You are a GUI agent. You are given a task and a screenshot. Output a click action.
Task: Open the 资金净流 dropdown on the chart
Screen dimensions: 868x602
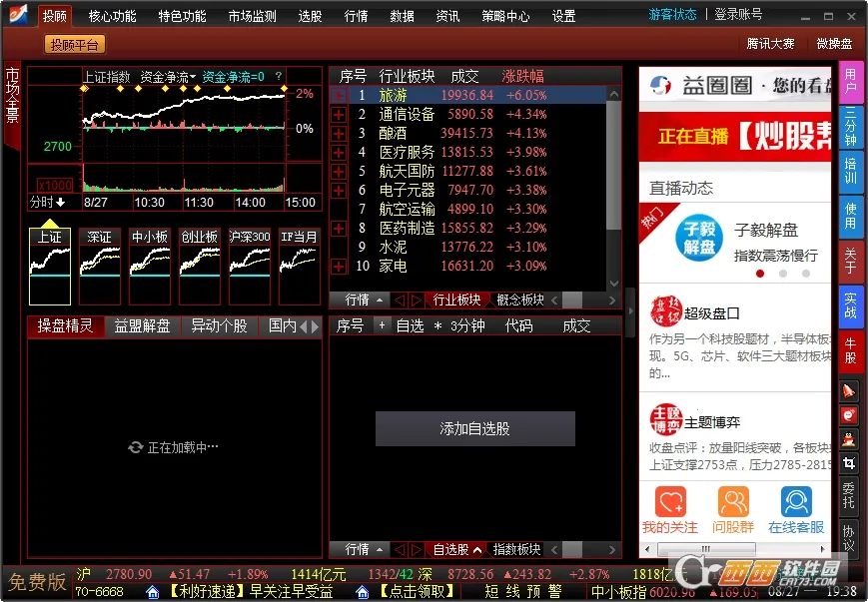tap(168, 76)
